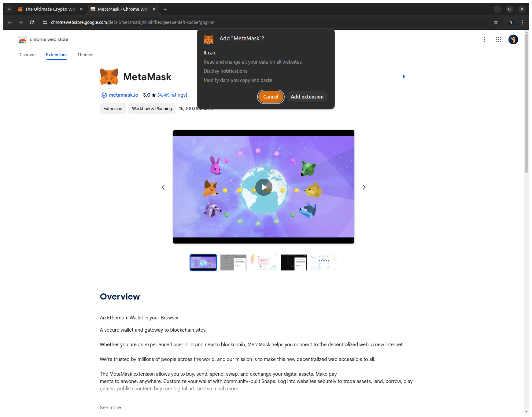Select the fourth dark screenshot thumbnail
Screen dimensions: 532x417
294,262
